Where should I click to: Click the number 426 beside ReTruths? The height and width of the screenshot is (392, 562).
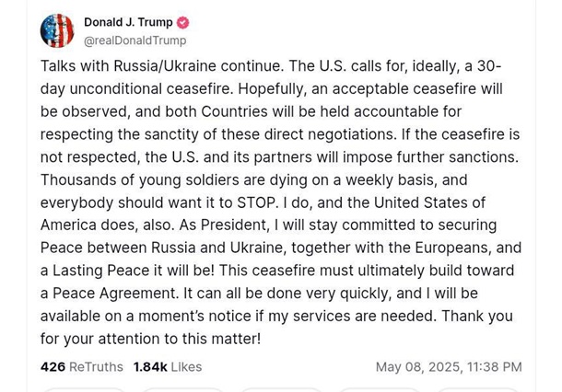pyautogui.click(x=53, y=366)
